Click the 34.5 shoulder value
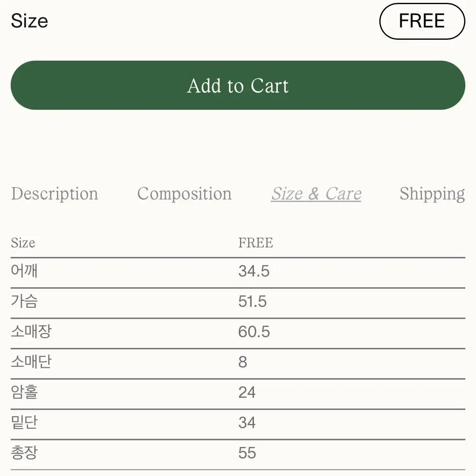476x476 pixels. point(254,271)
